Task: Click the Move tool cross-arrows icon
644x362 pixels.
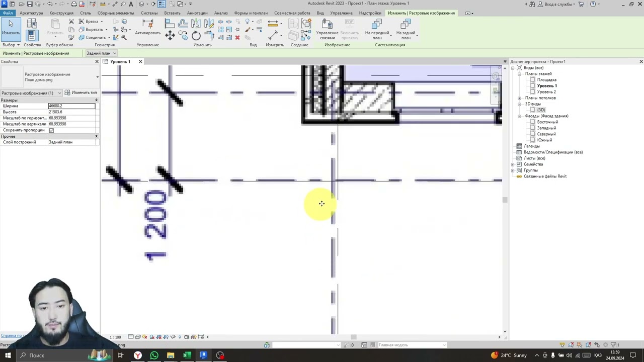Action: point(170,36)
